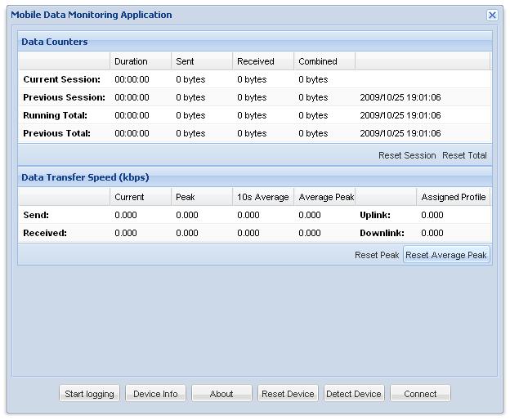Click Running Total timestamp 2009/10/25 19:01:06
The image size is (510, 420).
(400, 115)
